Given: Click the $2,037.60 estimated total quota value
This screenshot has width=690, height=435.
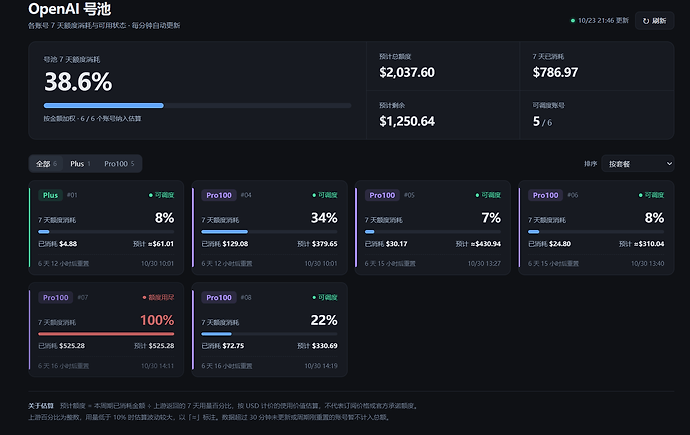Looking at the screenshot, I should pos(407,73).
